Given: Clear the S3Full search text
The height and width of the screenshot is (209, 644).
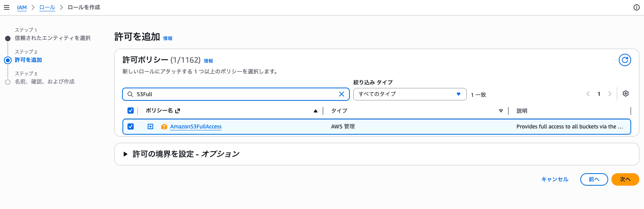Looking at the screenshot, I should (x=342, y=94).
